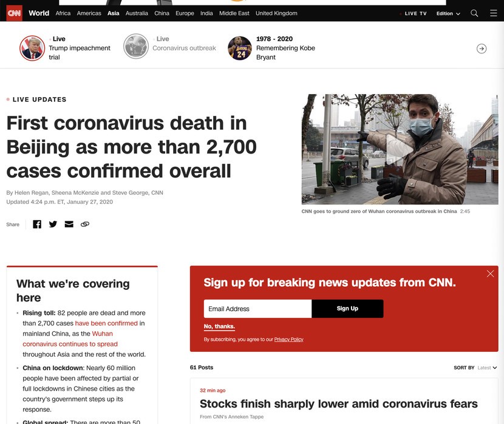The image size is (504, 424).
Task: Expand the Edition dropdown
Action: click(448, 13)
